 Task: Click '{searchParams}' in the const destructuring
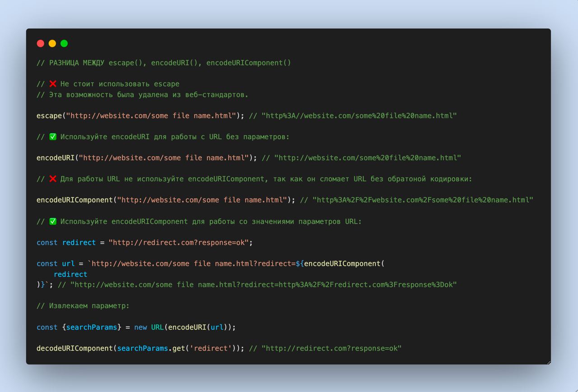pos(92,327)
